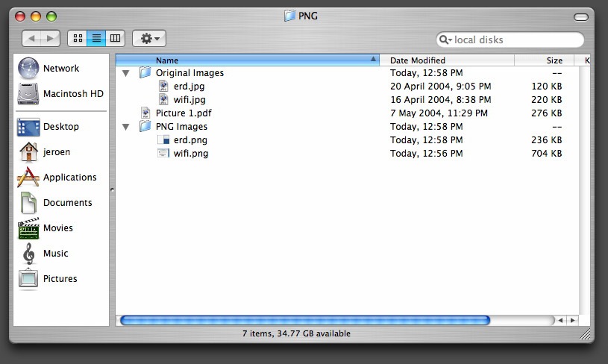Screen dimensions: 608x364
Task: Select the Original Images folder name
Action: pos(189,73)
